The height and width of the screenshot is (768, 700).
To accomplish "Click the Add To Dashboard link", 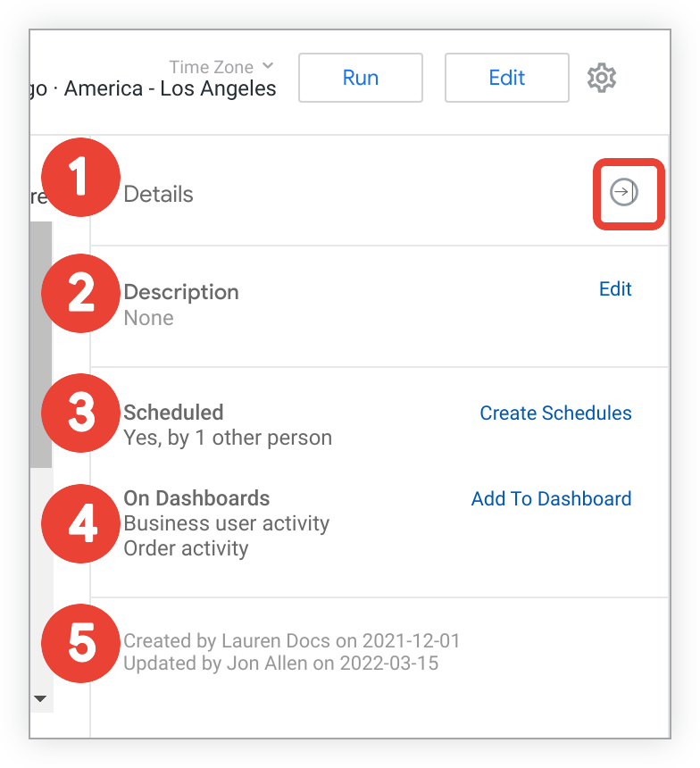I will click(551, 499).
